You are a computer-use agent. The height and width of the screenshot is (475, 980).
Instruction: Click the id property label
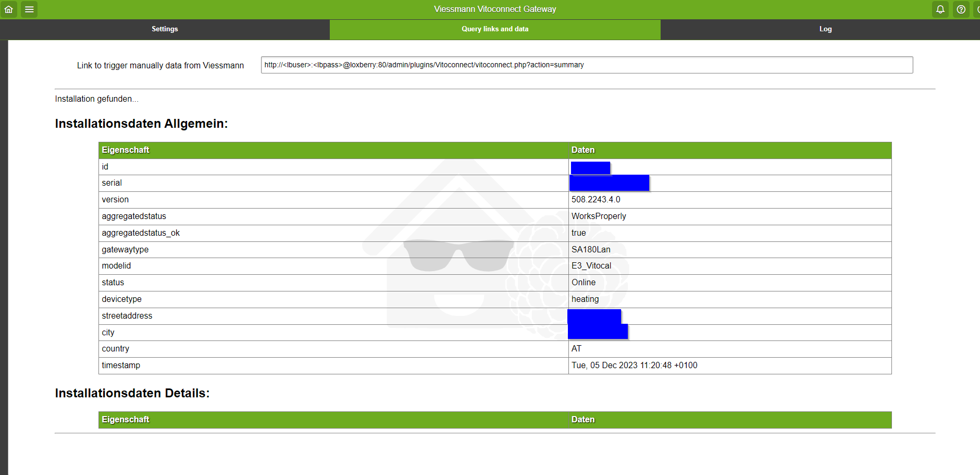tap(105, 167)
